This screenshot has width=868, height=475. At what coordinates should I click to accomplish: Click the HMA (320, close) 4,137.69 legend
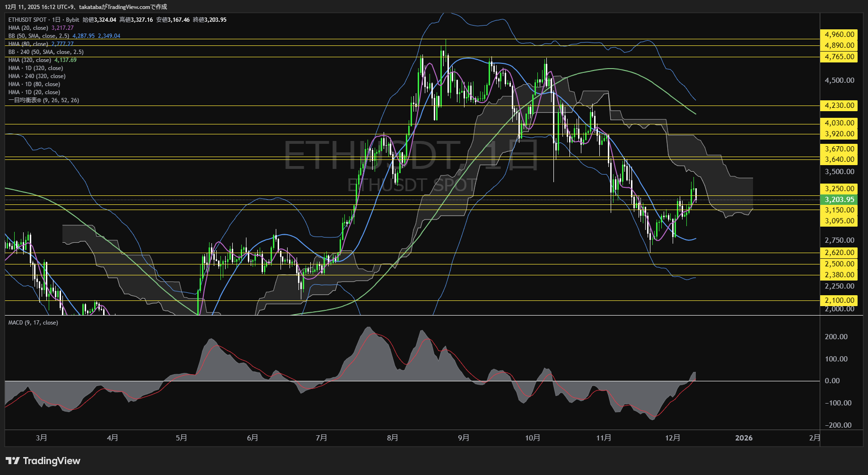[x=42, y=60]
